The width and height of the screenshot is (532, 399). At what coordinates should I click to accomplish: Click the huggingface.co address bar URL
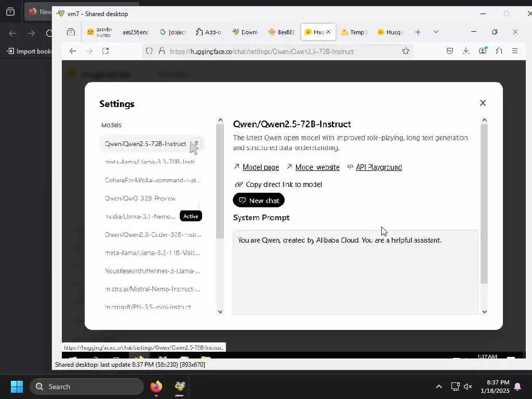[262, 51]
